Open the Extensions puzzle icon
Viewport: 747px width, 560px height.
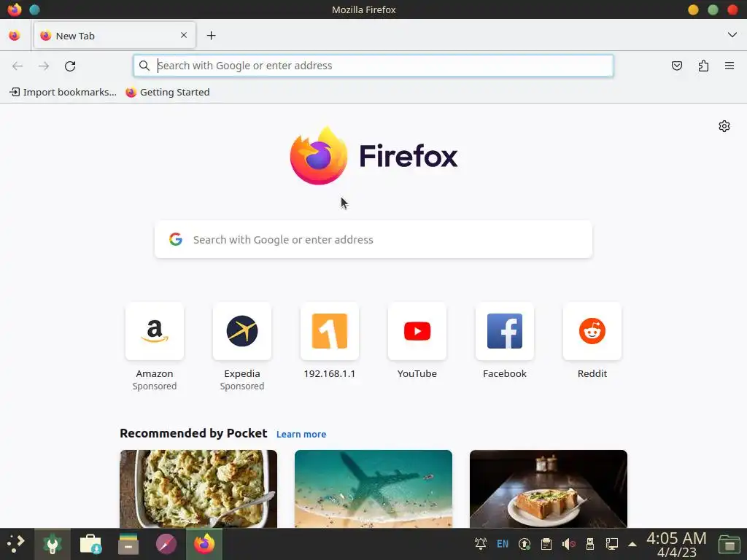[703, 66]
